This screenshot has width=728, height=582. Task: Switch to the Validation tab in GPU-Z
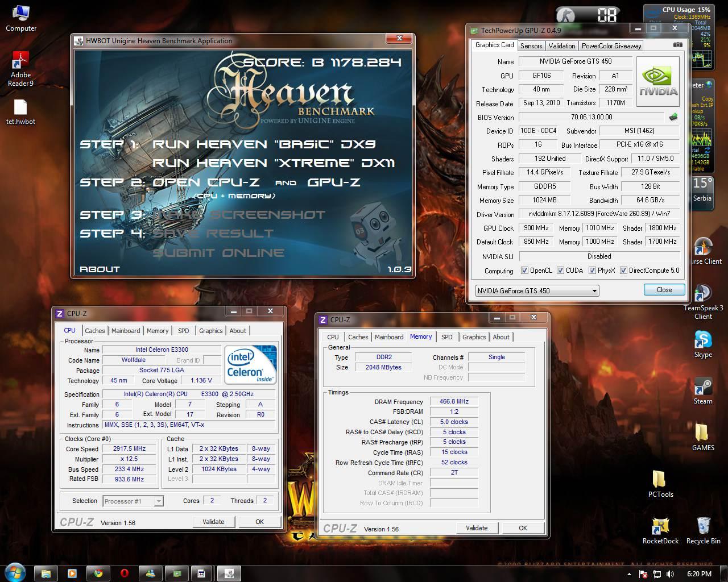pyautogui.click(x=562, y=46)
